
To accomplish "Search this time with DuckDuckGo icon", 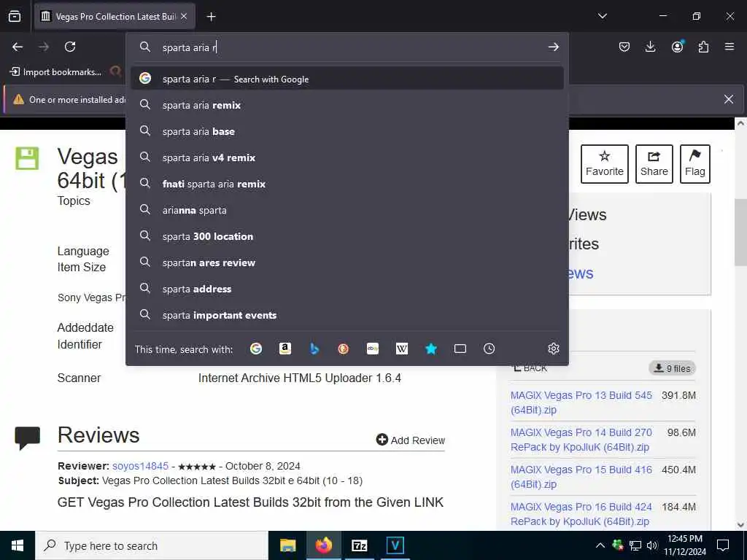I will point(344,349).
